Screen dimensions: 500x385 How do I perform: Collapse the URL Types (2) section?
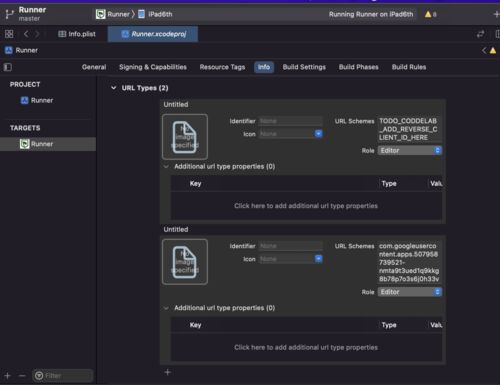[x=114, y=88]
